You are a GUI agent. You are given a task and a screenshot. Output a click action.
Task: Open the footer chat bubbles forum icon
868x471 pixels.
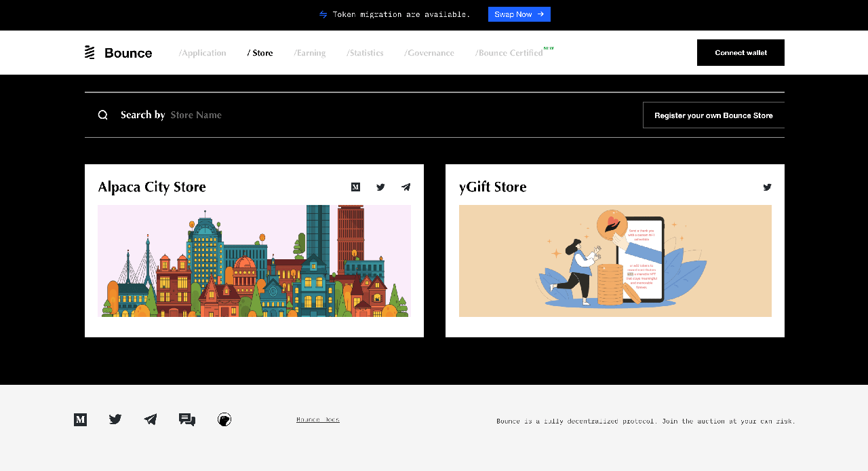coord(187,420)
